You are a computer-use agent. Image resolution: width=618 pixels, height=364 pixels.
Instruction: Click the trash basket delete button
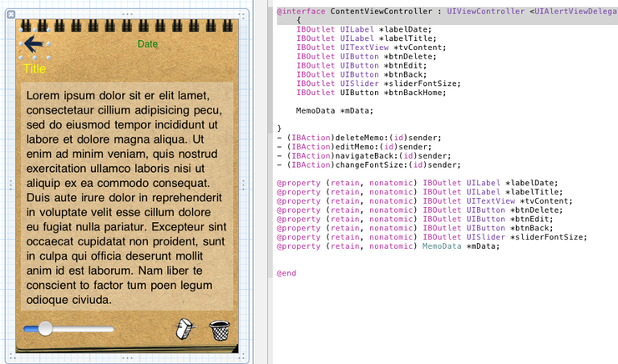(220, 330)
